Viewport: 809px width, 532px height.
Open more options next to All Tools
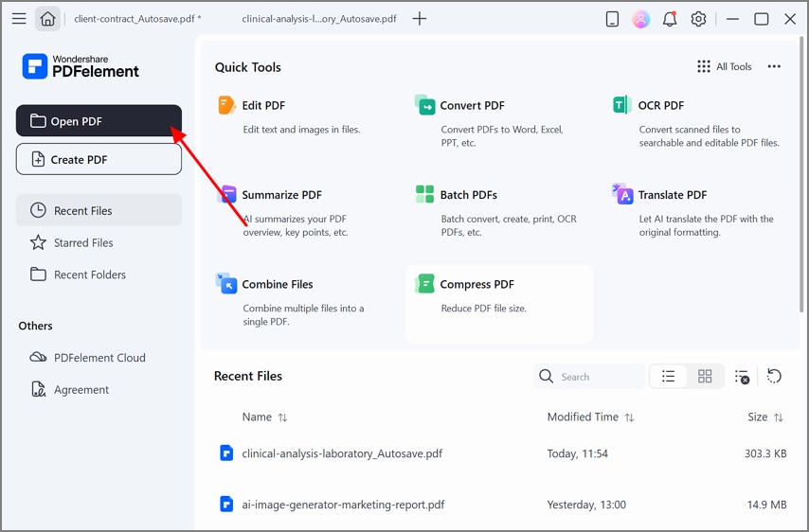774,67
